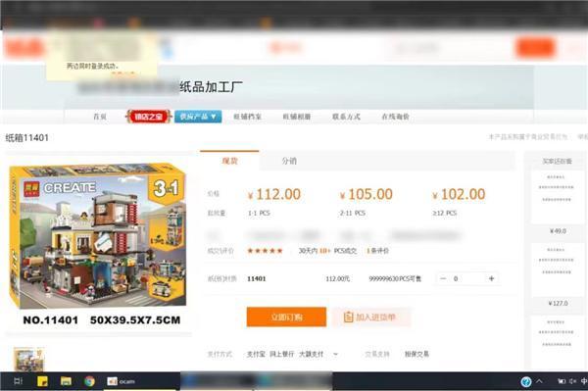Open the volume icon in system tray
Viewport: 588px width, 391px height.
point(572,381)
